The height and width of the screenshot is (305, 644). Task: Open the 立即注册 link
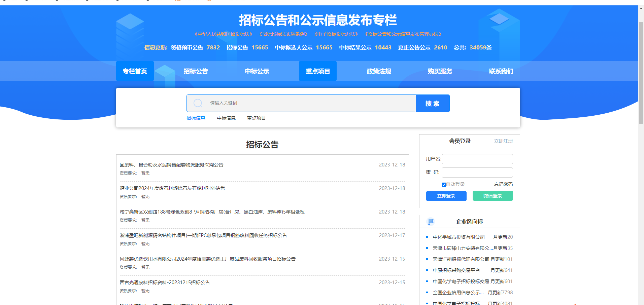point(503,141)
